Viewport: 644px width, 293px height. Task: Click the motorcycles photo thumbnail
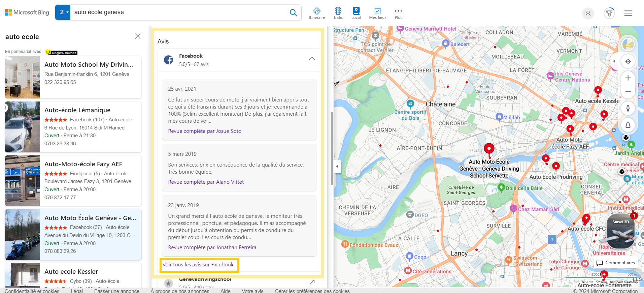[23, 235]
